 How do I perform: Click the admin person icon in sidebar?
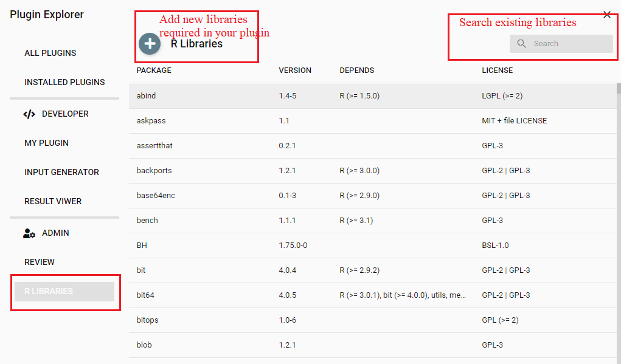(29, 232)
